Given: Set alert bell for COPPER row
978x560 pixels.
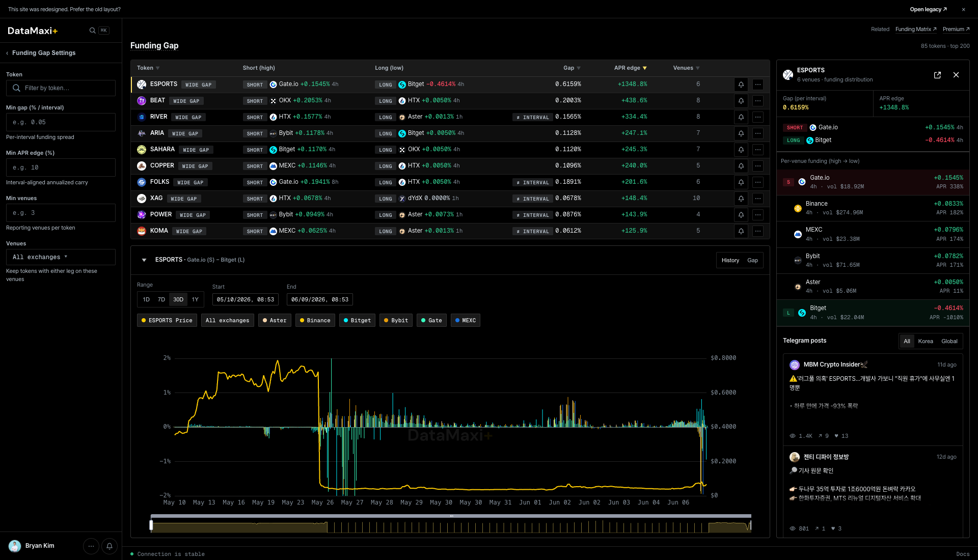Looking at the screenshot, I should pyautogui.click(x=741, y=166).
